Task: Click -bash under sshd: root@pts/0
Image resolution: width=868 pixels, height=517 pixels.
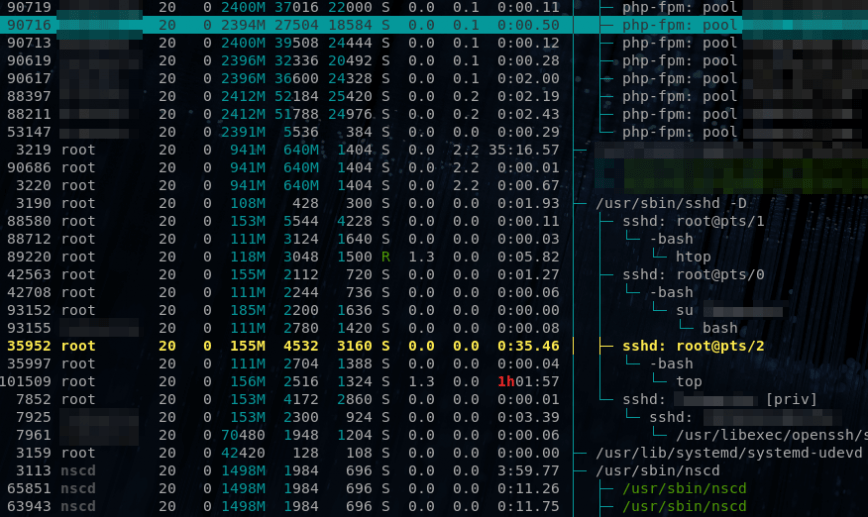Action: point(671,292)
